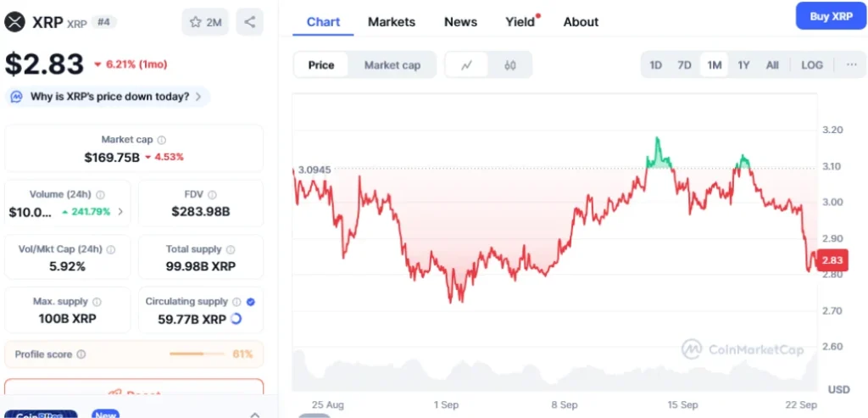
Task: Switch to candlestick chart view icon
Action: click(510, 65)
